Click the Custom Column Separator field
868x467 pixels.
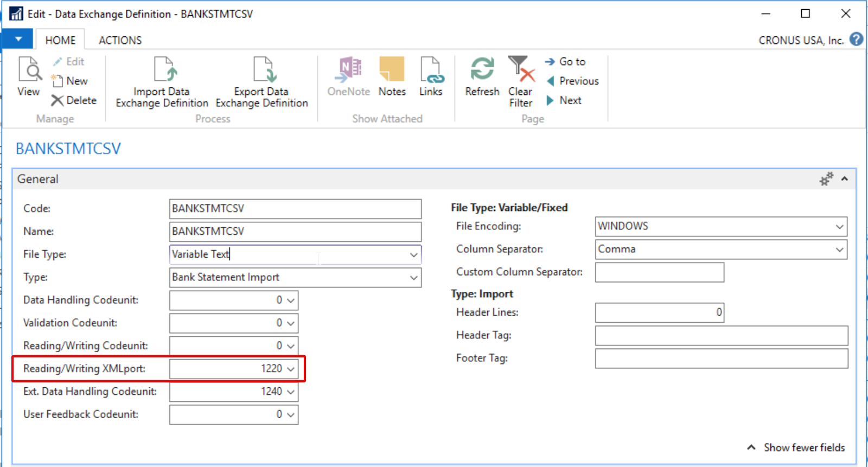coord(659,272)
